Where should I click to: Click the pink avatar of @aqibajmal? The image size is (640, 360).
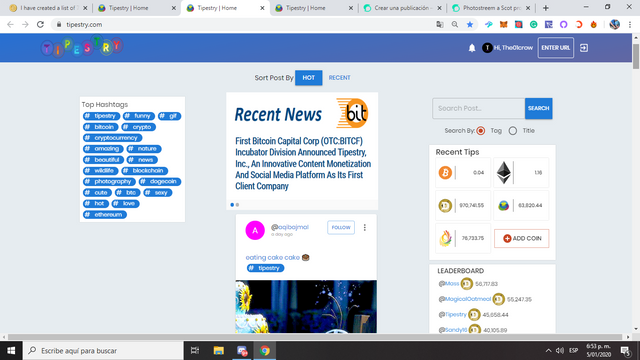point(255,231)
